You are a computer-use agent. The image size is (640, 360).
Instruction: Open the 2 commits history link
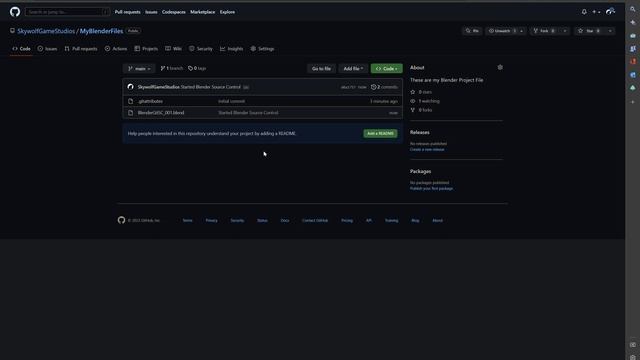[384, 87]
